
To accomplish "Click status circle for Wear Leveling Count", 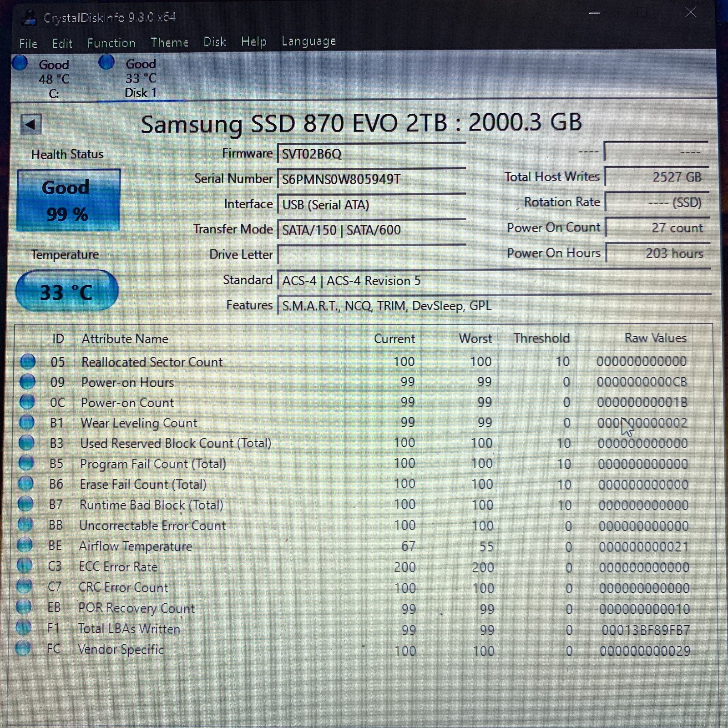I will (26, 422).
